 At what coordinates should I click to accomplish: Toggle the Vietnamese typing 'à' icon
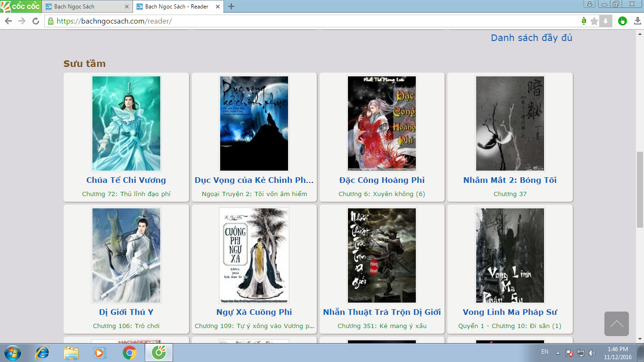[x=584, y=21]
